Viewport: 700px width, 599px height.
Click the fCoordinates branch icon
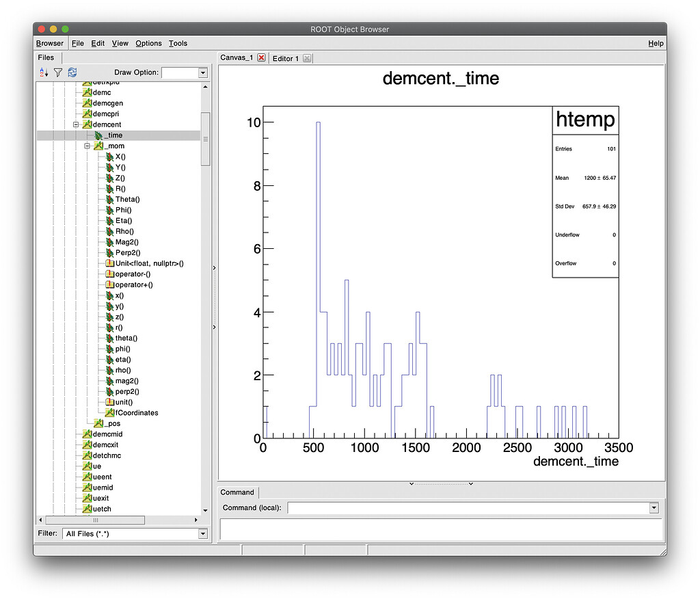[x=110, y=413]
